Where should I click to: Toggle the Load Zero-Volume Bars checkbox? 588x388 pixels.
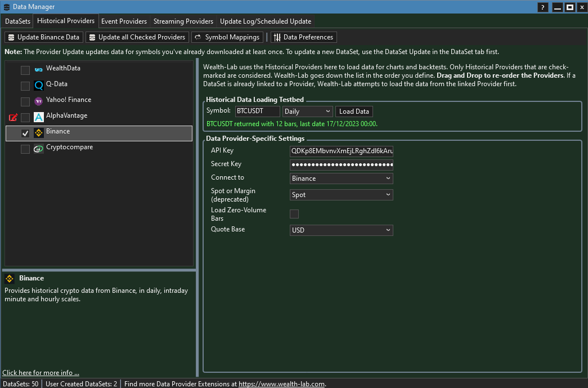[x=294, y=214]
